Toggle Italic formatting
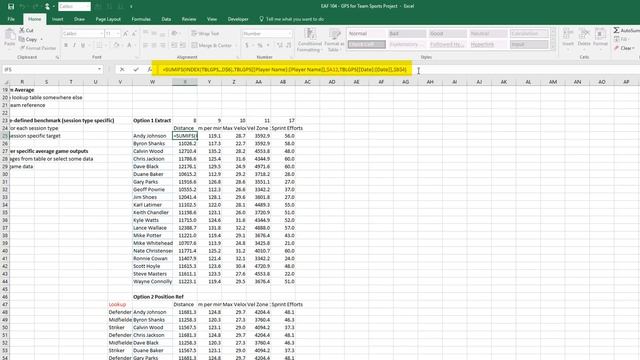This screenshot has height=360, width=640. click(x=74, y=45)
